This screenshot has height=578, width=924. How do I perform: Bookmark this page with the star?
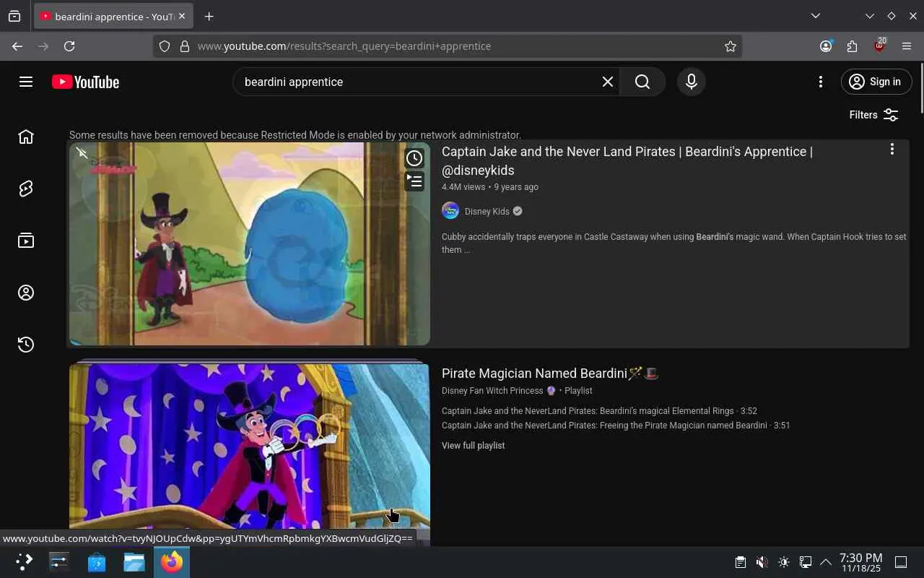(731, 46)
